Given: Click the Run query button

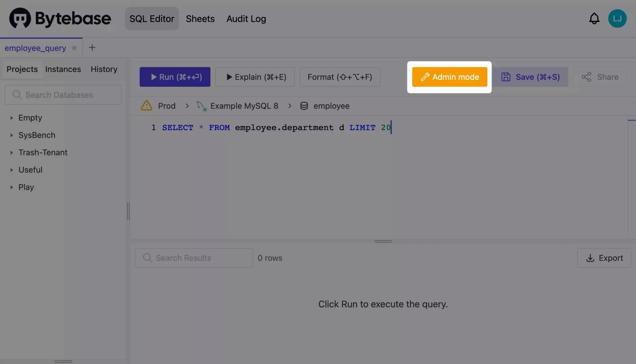Looking at the screenshot, I should 175,77.
